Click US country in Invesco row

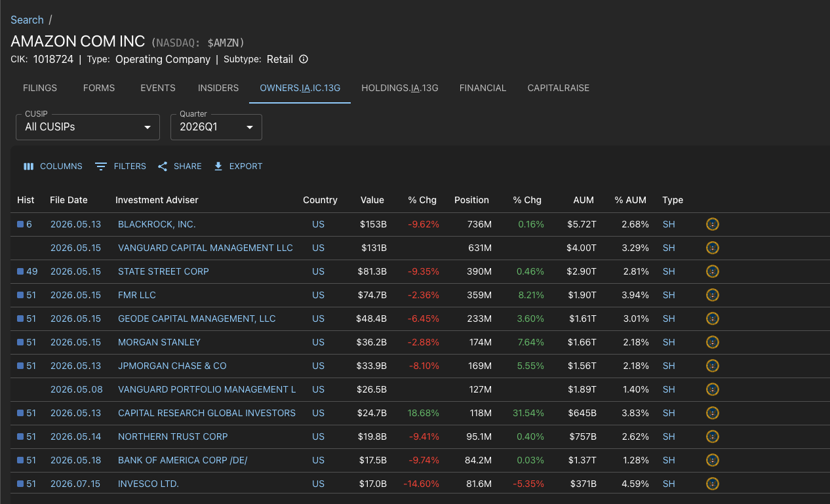(318, 484)
